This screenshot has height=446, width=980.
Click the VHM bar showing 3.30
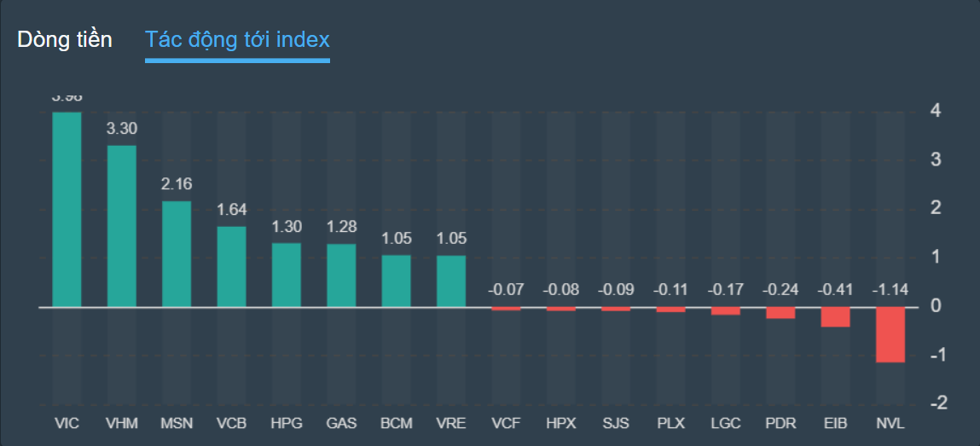[x=121, y=226]
